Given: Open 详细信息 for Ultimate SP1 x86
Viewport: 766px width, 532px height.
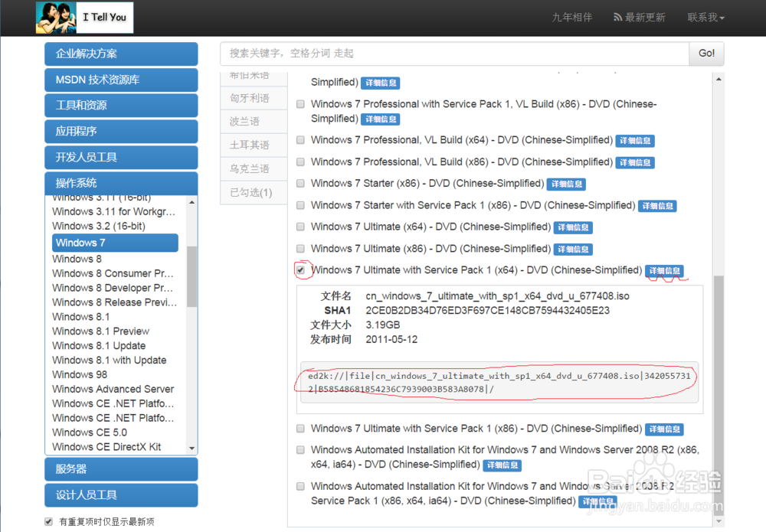Looking at the screenshot, I should (664, 429).
